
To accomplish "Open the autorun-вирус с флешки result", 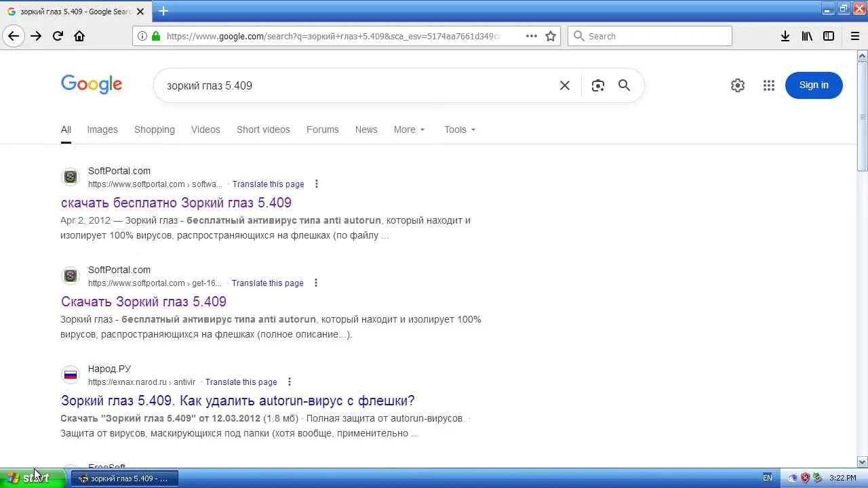I will (238, 401).
